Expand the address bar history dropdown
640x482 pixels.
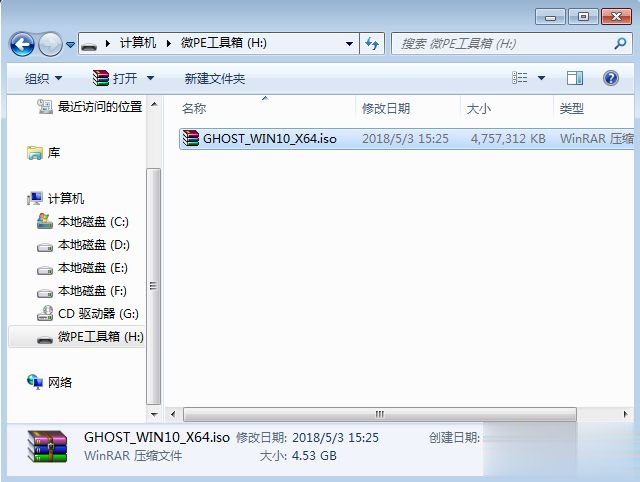pyautogui.click(x=349, y=44)
